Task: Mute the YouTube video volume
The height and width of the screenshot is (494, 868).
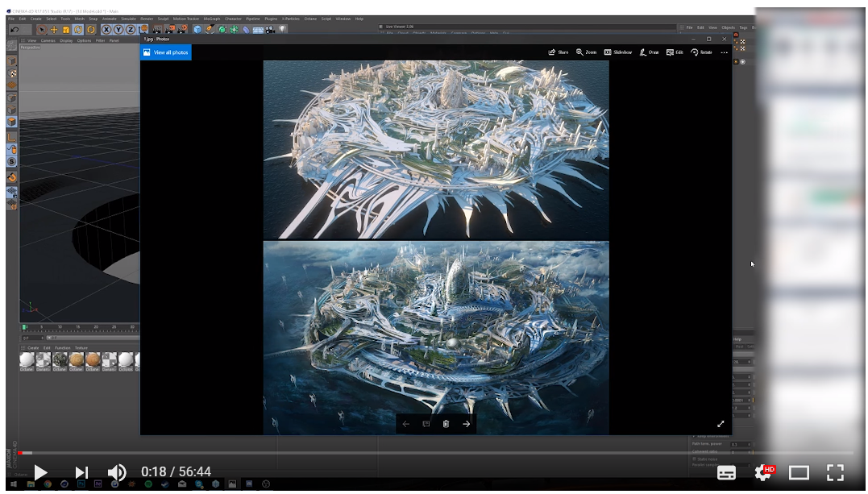Action: (x=117, y=472)
